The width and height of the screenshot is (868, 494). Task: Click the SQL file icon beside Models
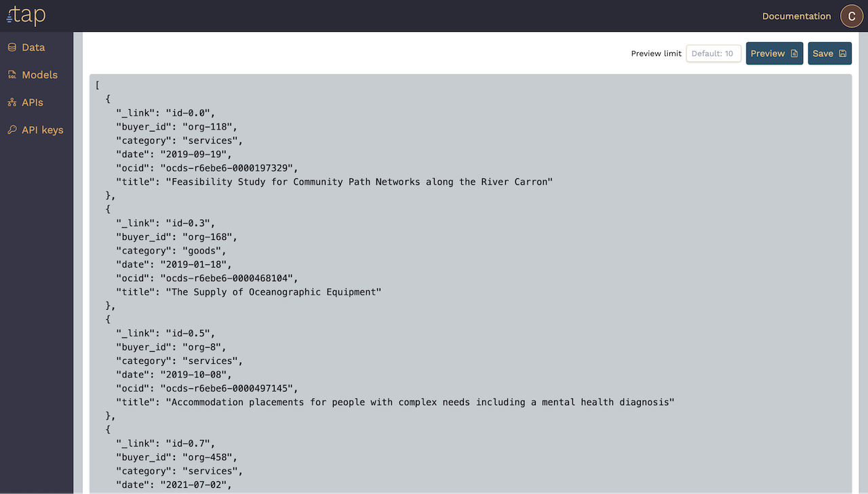(x=12, y=75)
